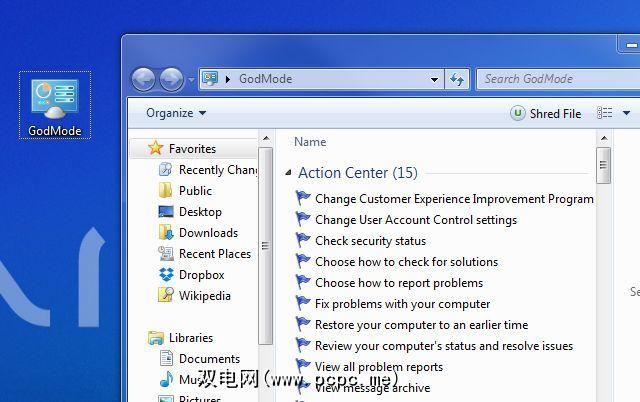Click the file list scrollbar thumb
The image size is (640, 402).
coord(603,165)
